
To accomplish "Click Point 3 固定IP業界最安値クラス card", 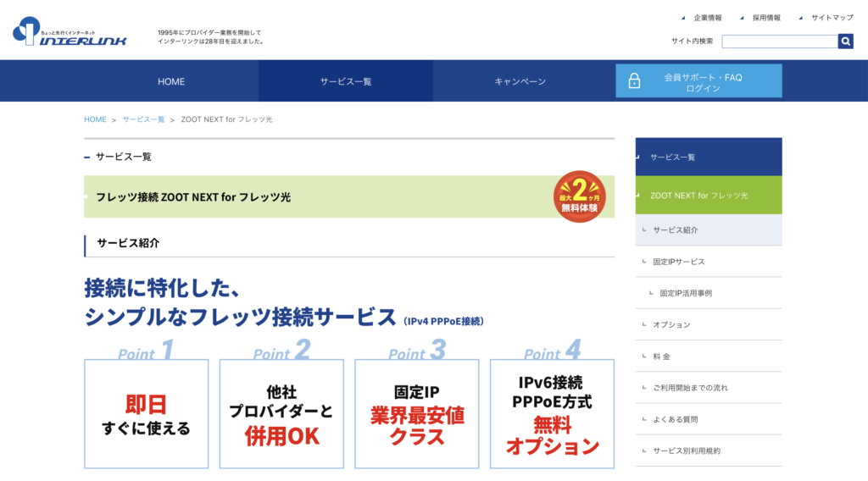I will [x=417, y=413].
